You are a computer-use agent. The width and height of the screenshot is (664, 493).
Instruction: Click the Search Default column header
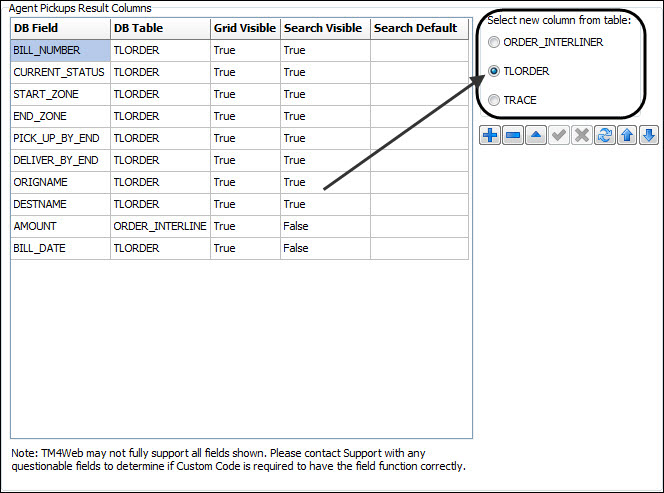coord(420,28)
